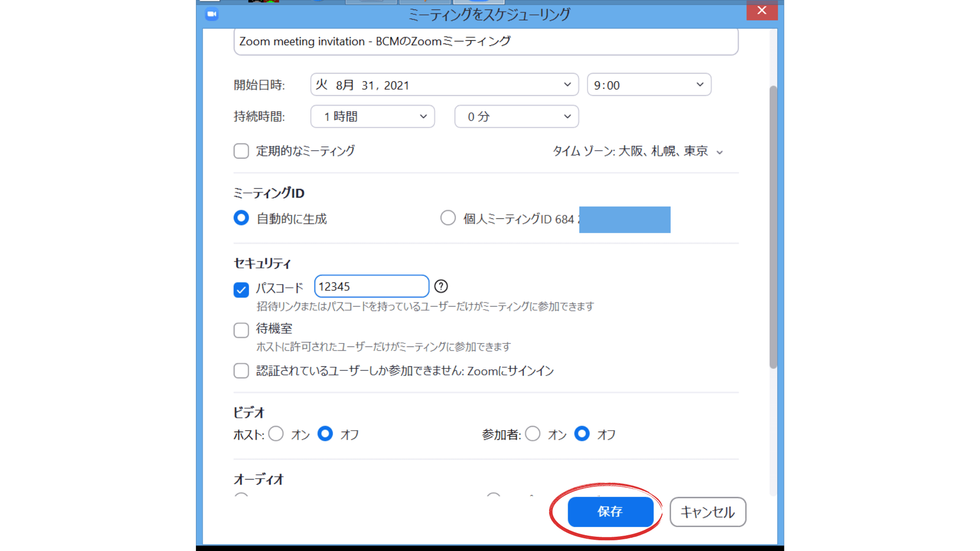Enable the 待機室 checkbox
Screen dimensions: 980x551
pyautogui.click(x=240, y=330)
